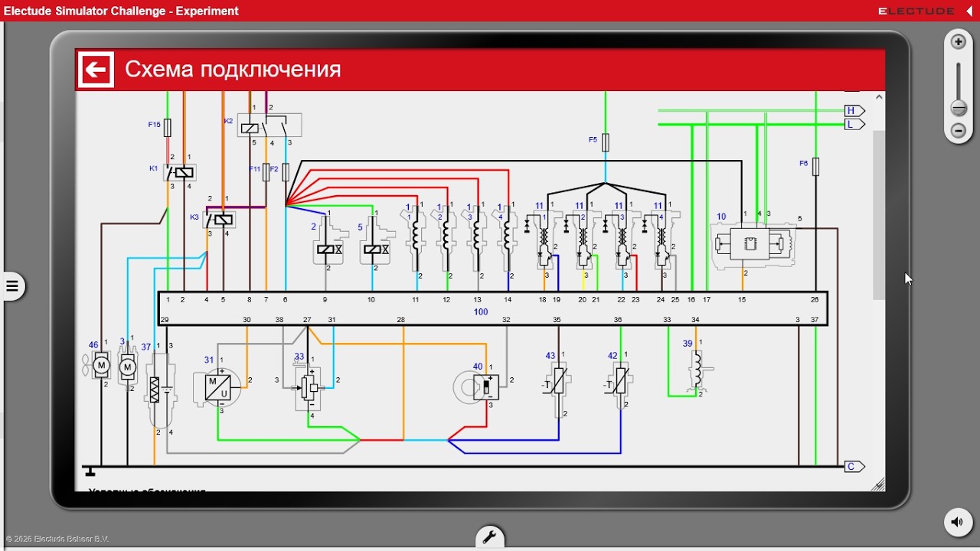
Task: Zoom in with the plus icon
Action: point(958,41)
